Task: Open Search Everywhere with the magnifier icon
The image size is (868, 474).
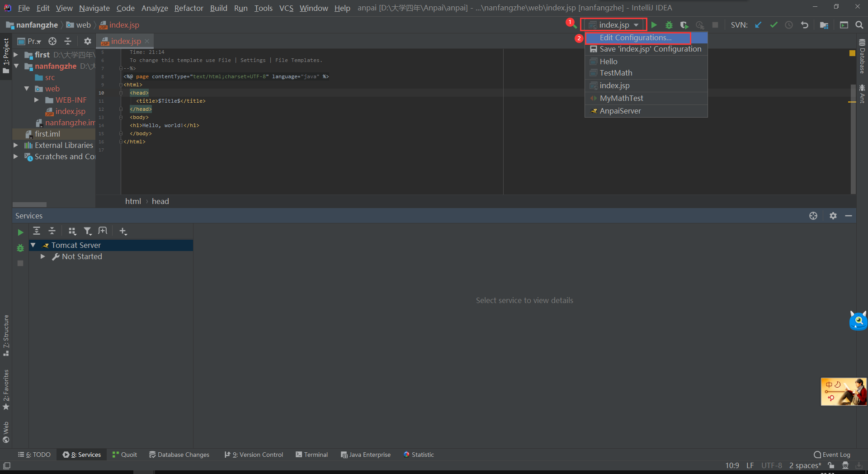Action: click(x=859, y=25)
